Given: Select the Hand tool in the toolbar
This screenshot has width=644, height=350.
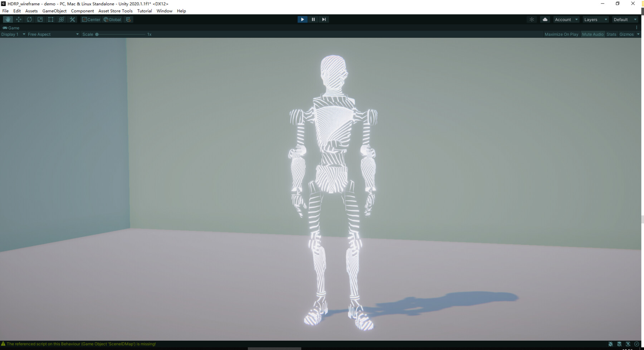Looking at the screenshot, I should coord(8,19).
